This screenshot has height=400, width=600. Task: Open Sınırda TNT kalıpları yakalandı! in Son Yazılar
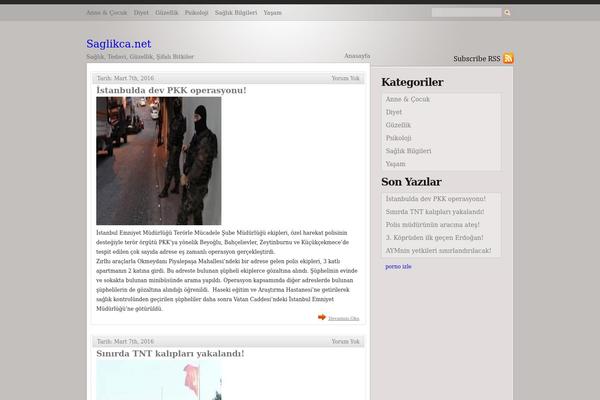435,212
